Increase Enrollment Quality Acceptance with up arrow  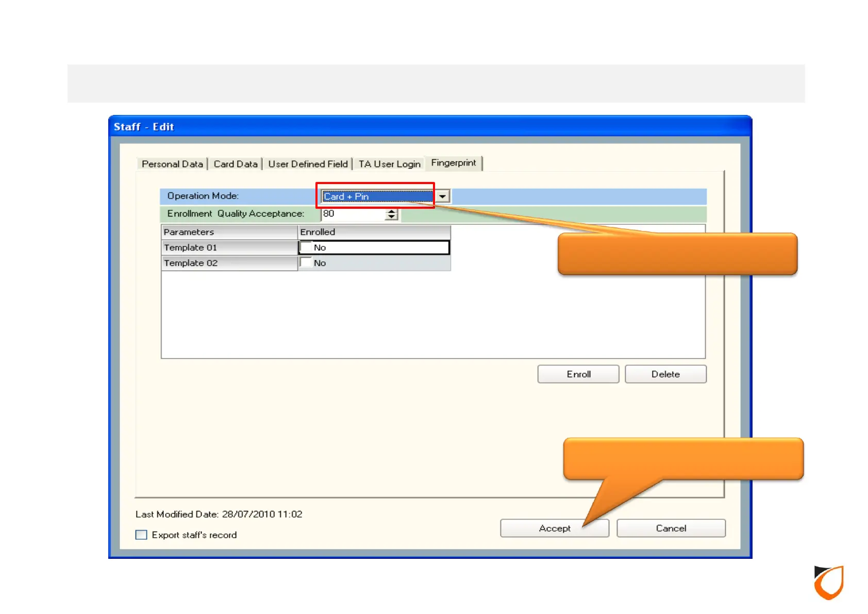tap(392, 211)
